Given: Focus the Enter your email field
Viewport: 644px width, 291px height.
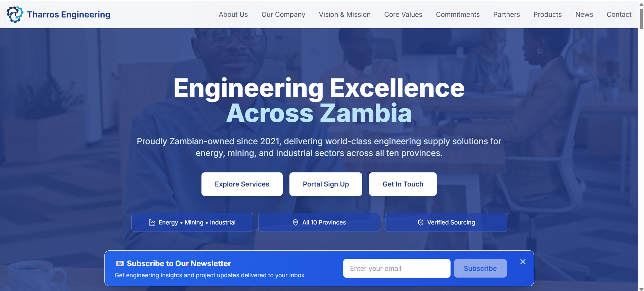Looking at the screenshot, I should (x=397, y=268).
